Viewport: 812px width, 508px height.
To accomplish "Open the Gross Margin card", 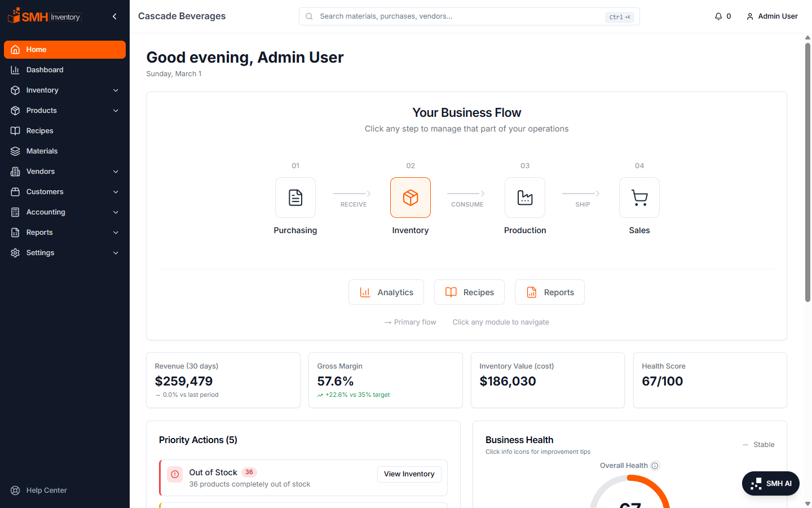I will (386, 380).
